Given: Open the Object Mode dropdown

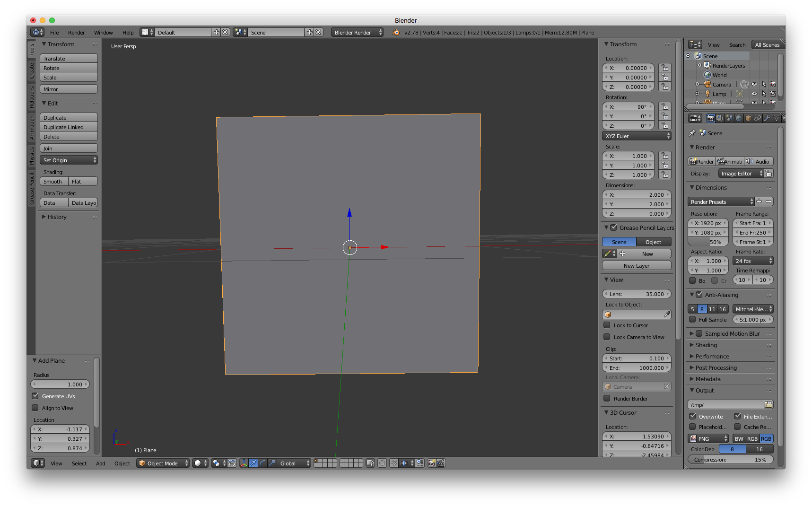Looking at the screenshot, I should click(x=163, y=463).
